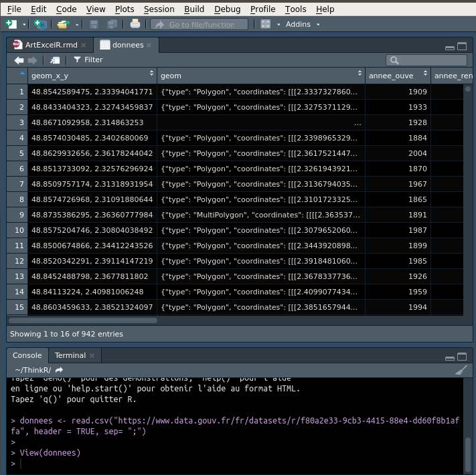Open the panes layout dropdown arrow
This screenshot has width=476, height=475.
point(279,25)
